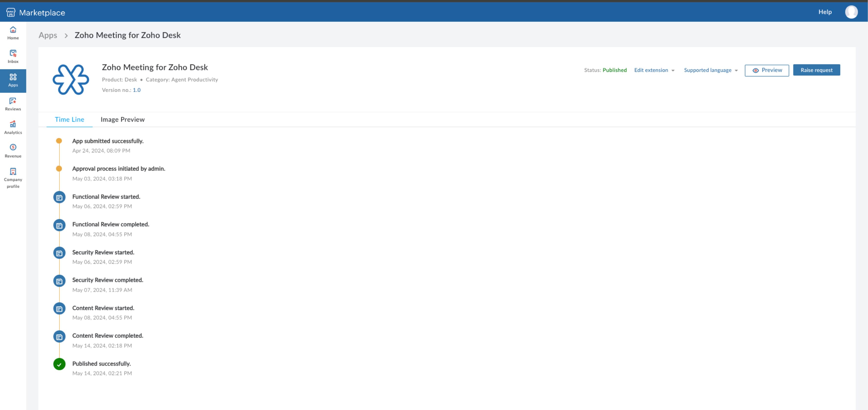868x410 pixels.
Task: Go to Home in sidebar
Action: click(13, 33)
